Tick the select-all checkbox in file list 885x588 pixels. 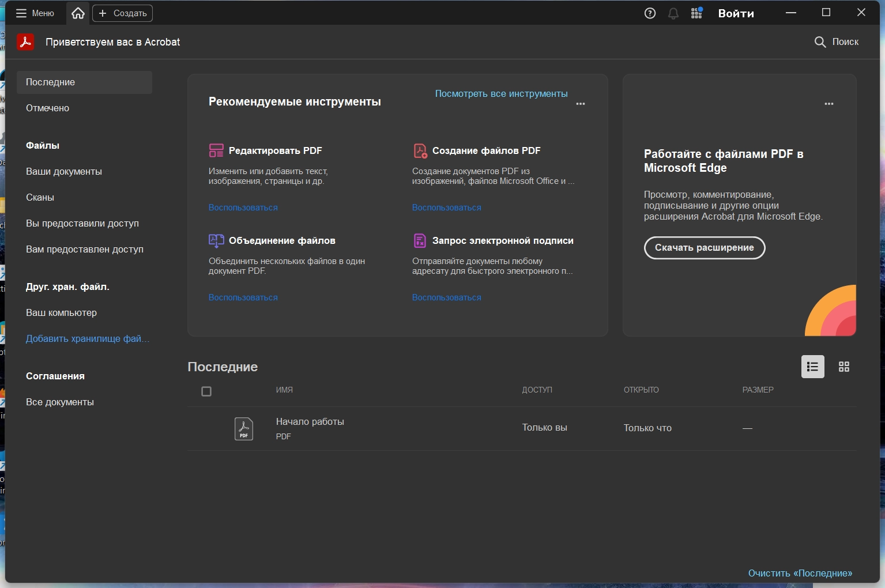coord(206,391)
